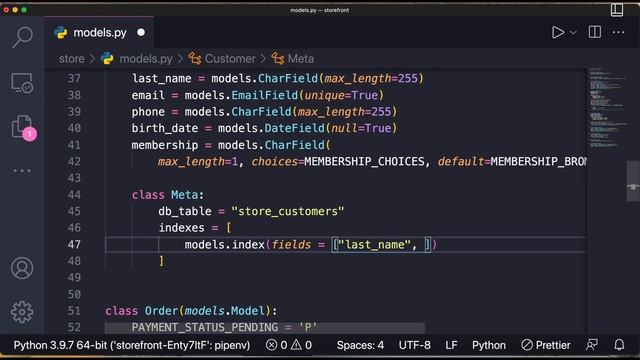Change end of line sequence LF

(x=451, y=345)
